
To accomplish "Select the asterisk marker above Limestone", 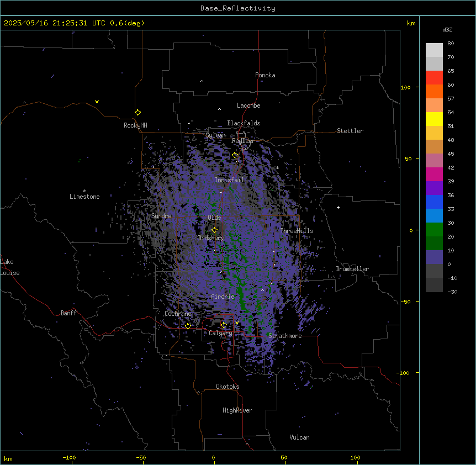I will 84,191.
